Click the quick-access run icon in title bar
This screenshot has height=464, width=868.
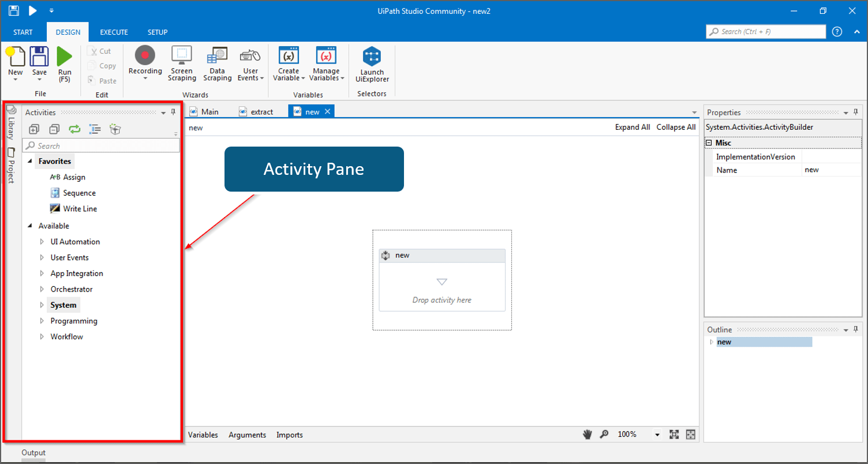[33, 10]
